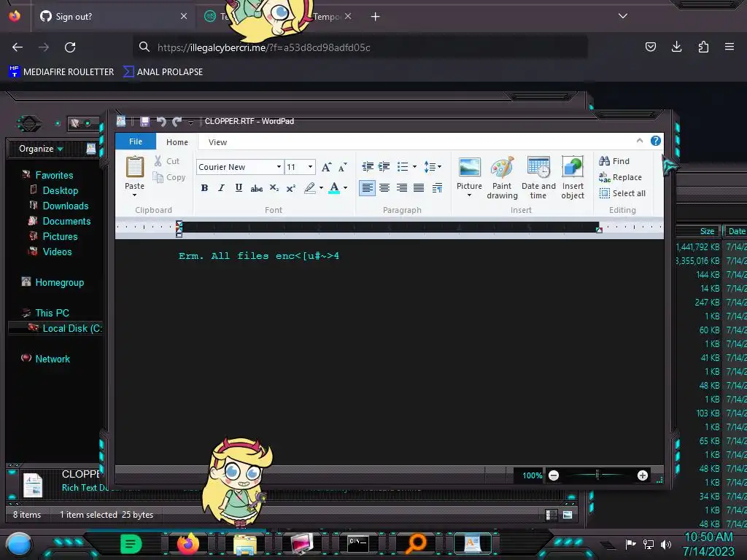Click the WordPad zoom slider
This screenshot has width=747, height=560.
[597, 475]
